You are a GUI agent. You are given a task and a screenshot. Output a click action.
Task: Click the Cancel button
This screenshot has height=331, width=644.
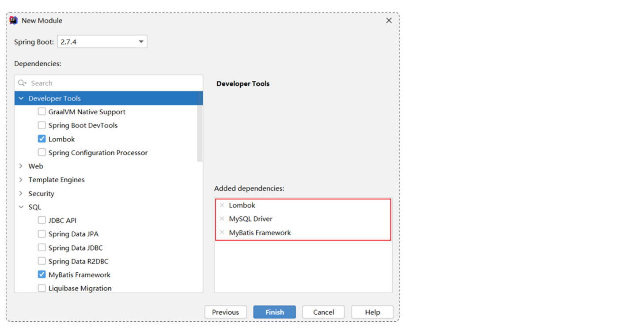323,312
